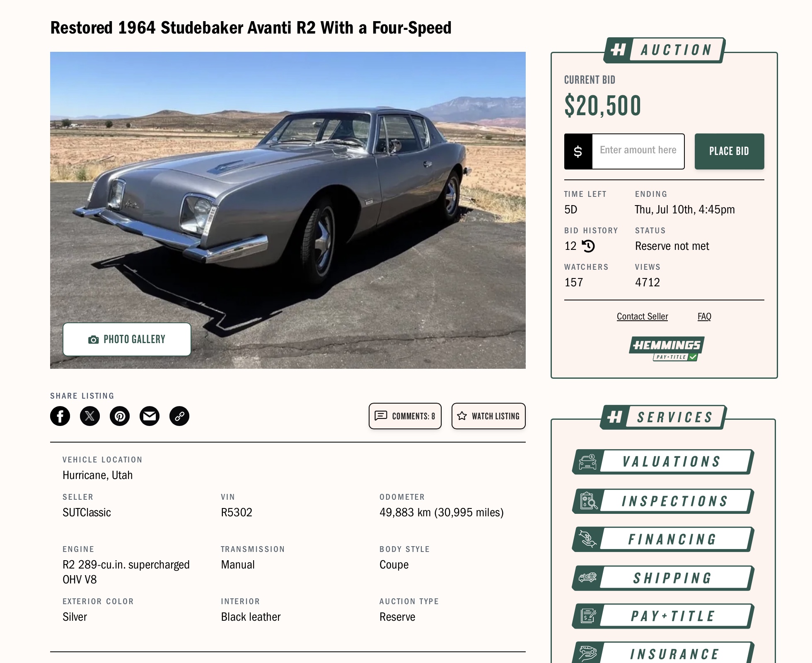This screenshot has height=663, width=812.
Task: Open Comments: 8
Action: click(x=405, y=416)
